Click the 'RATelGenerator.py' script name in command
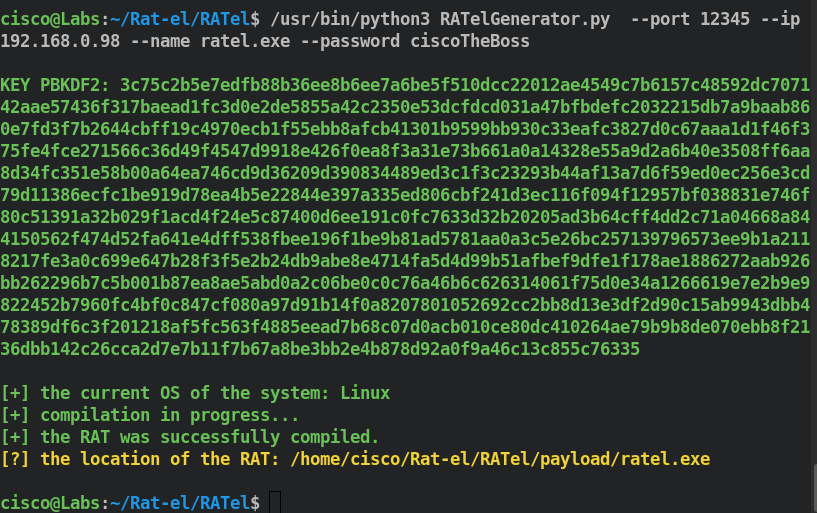The image size is (817, 513). [525, 19]
